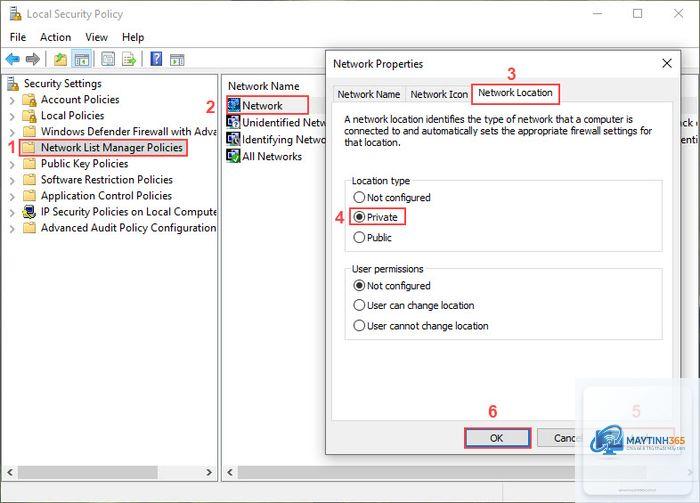This screenshot has width=700, height=503.
Task: Select the 'Network' list entry text
Action: click(262, 105)
